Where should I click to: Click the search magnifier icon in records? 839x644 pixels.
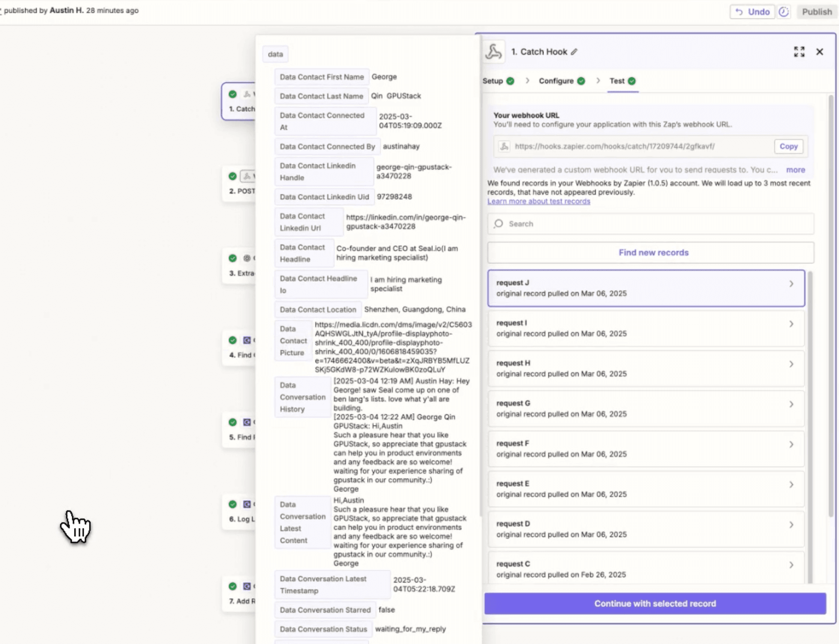click(x=498, y=223)
